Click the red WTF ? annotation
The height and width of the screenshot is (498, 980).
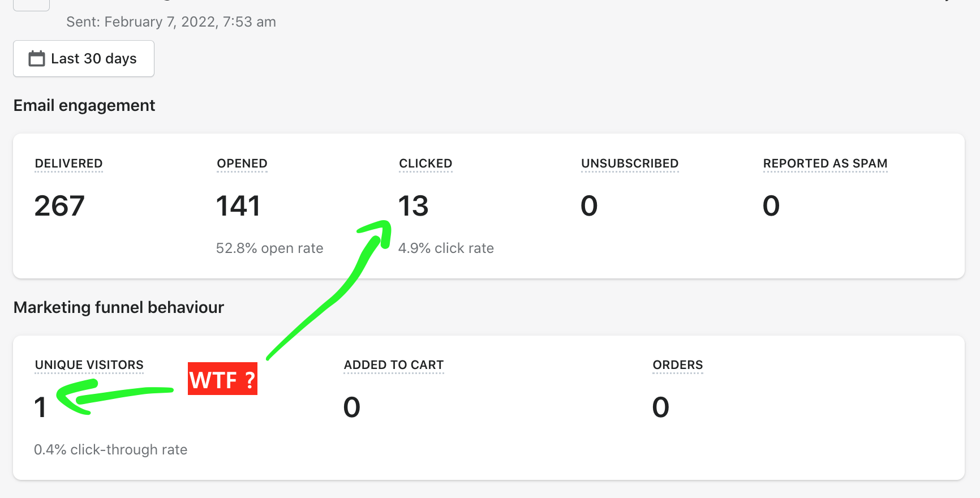click(x=222, y=379)
